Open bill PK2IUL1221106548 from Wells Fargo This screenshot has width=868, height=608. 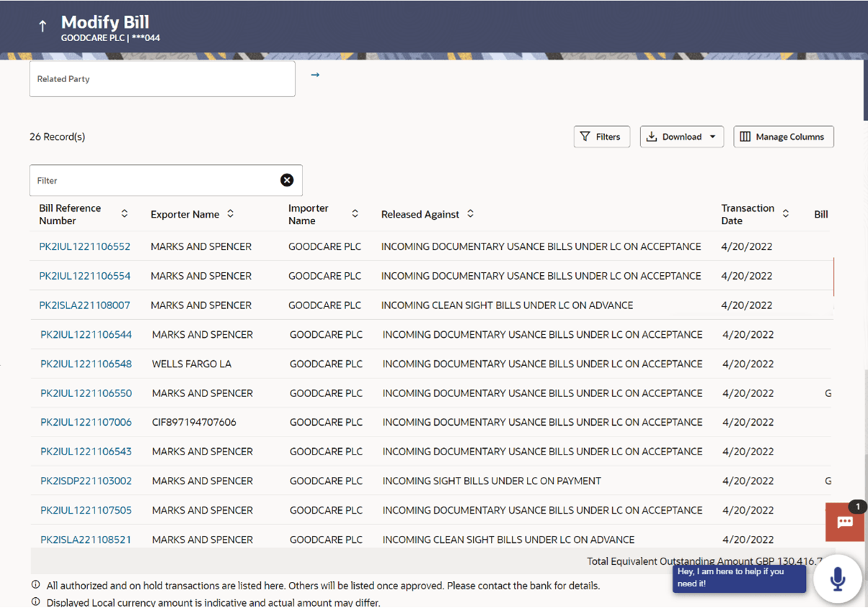pos(86,364)
